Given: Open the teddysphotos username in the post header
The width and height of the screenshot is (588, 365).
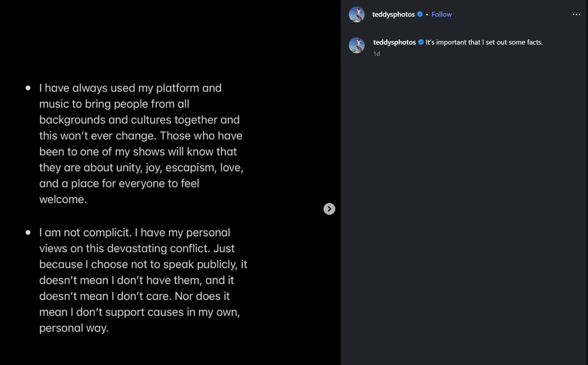Looking at the screenshot, I should pos(393,14).
